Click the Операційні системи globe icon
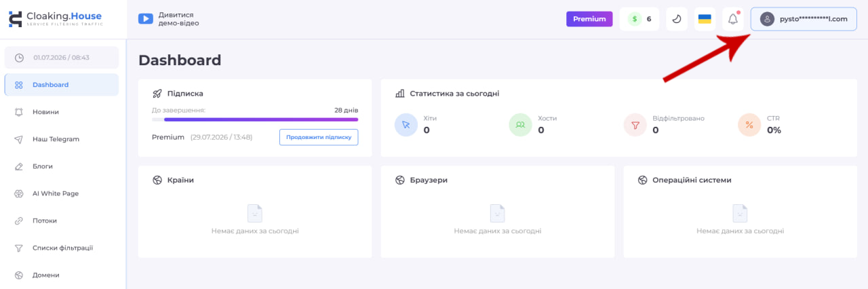The image size is (868, 289). click(642, 180)
